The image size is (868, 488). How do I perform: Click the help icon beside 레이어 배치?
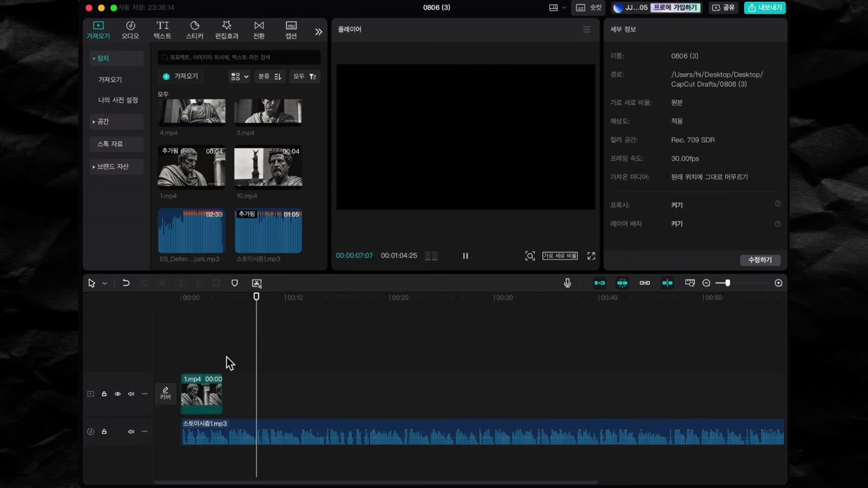pyautogui.click(x=778, y=224)
